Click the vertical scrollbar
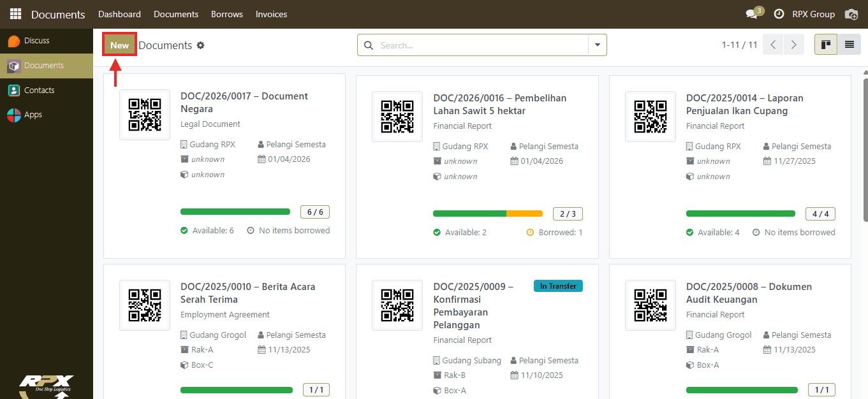The height and width of the screenshot is (399, 868). coord(865,150)
